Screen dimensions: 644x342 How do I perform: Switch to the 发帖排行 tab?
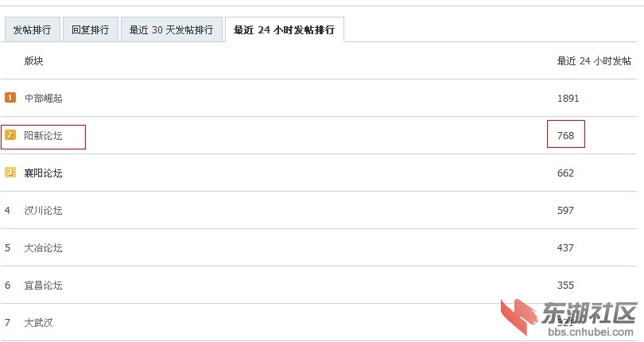point(32,29)
